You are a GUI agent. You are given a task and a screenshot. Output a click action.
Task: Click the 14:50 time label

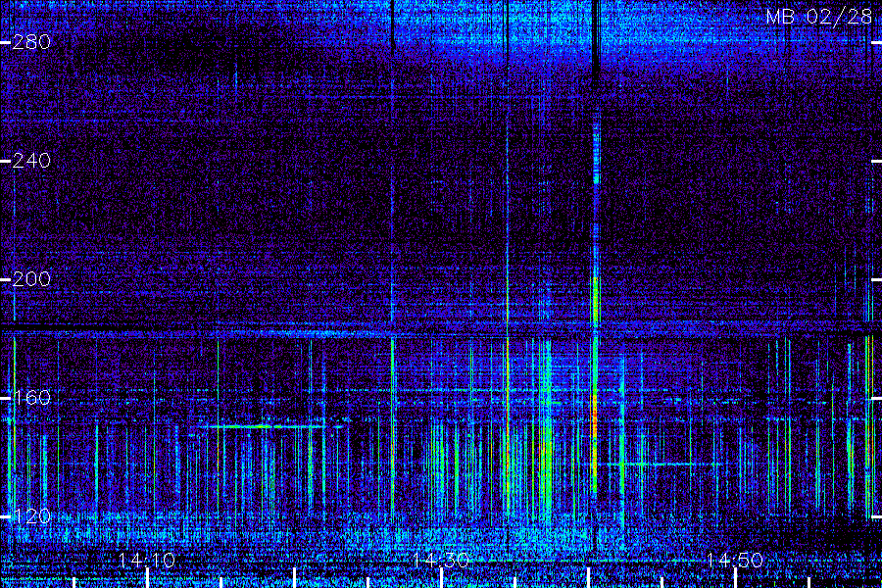point(735,560)
